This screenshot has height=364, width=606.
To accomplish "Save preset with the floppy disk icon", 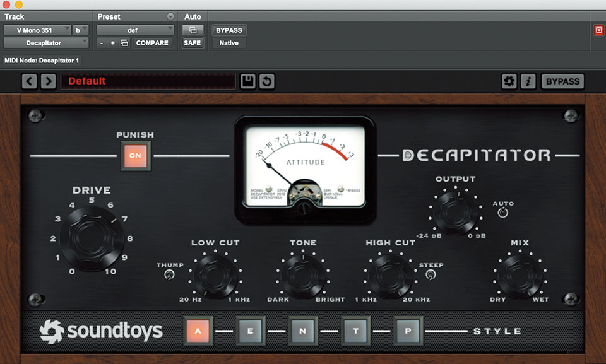I will (x=247, y=81).
